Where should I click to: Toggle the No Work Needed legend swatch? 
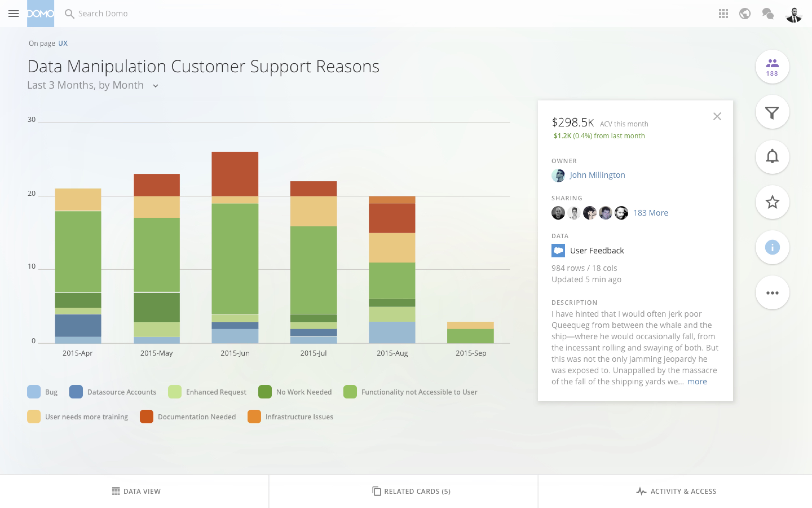coord(265,392)
